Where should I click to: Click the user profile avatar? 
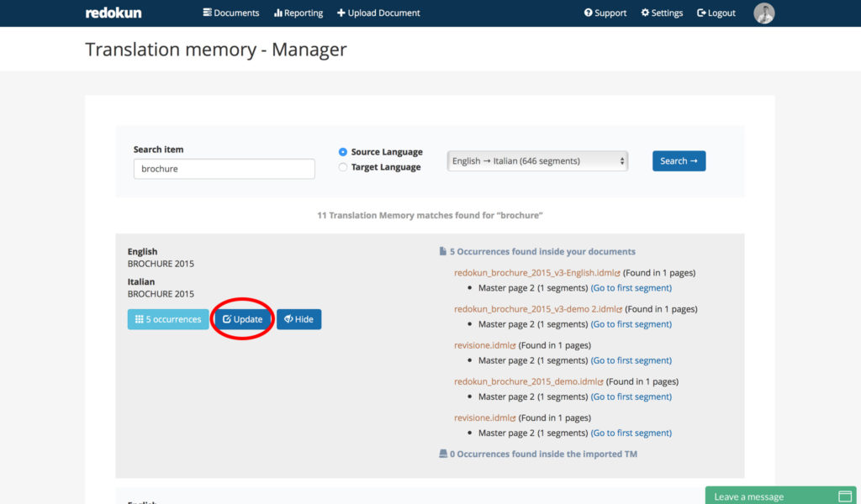(x=763, y=13)
